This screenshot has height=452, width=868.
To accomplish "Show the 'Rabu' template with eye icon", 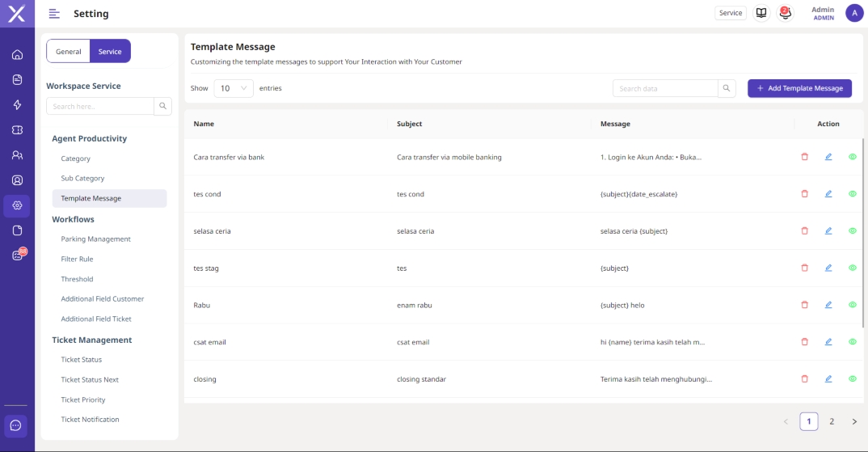I will (852, 305).
